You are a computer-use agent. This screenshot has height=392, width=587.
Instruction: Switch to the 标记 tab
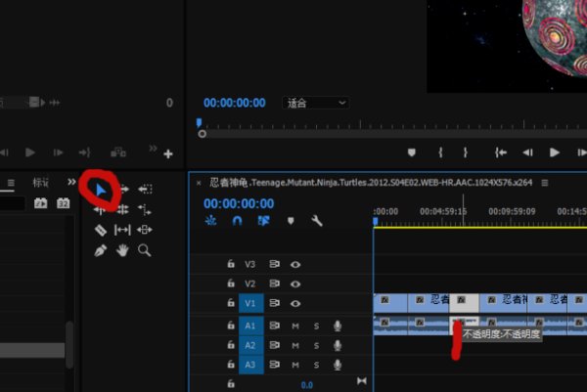pos(41,183)
